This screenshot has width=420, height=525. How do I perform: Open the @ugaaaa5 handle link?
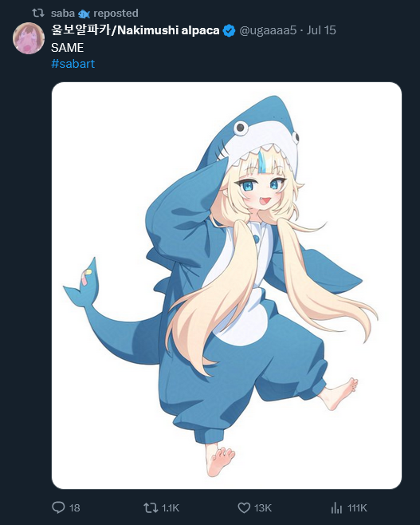pyautogui.click(x=268, y=30)
